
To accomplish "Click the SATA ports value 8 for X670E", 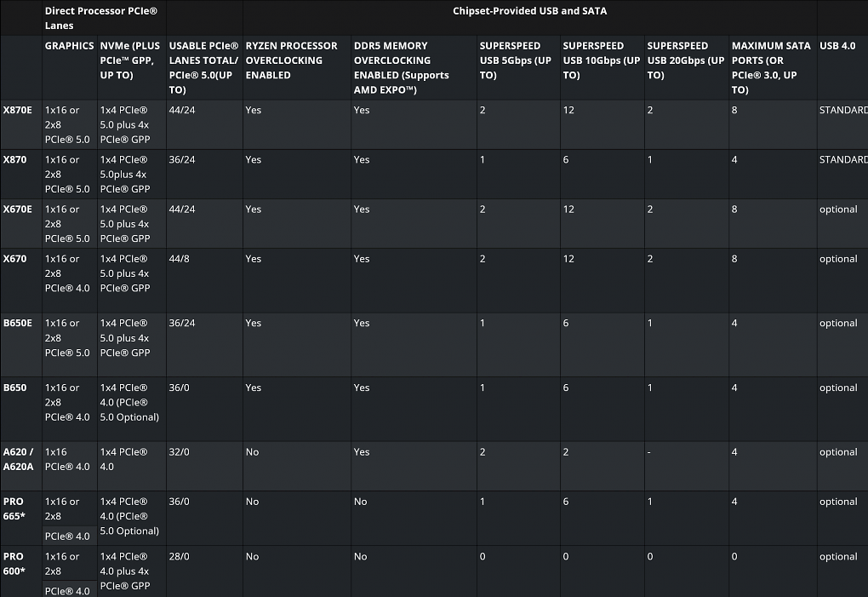I will [x=734, y=210].
